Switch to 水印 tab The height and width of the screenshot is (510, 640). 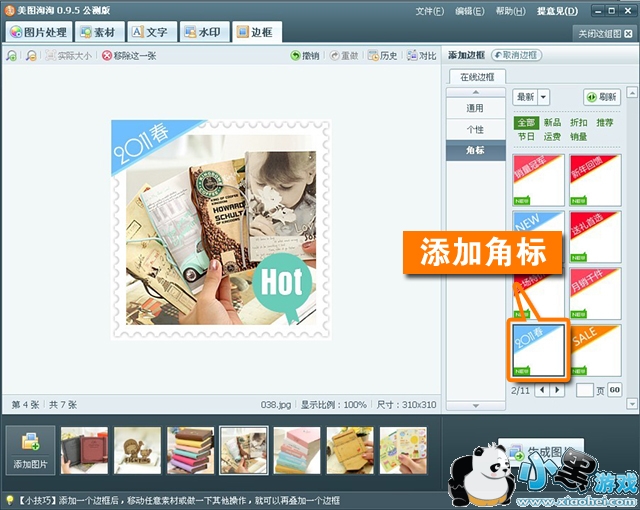coord(204,32)
